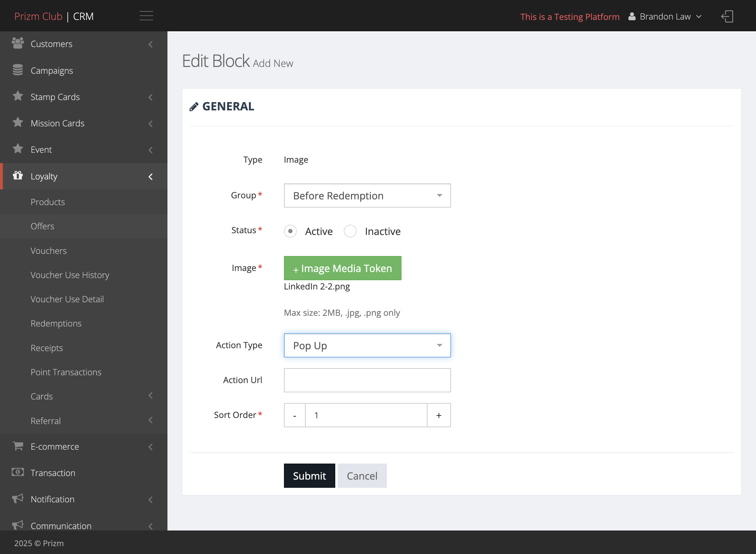Click the Campaigns database icon
The image size is (756, 554).
coord(18,70)
